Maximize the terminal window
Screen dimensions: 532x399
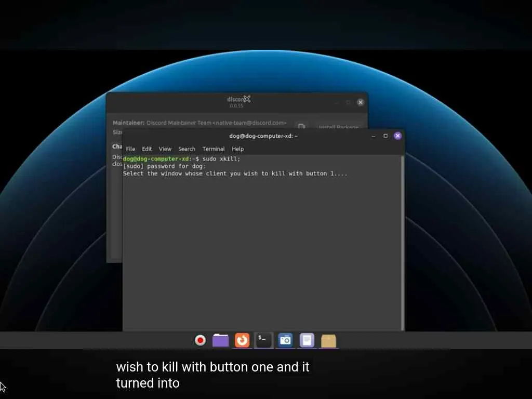pos(385,136)
